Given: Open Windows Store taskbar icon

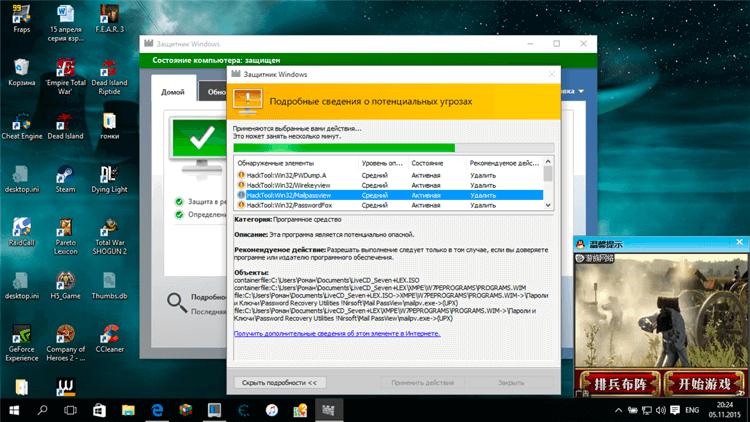Looking at the screenshot, I should (x=99, y=410).
